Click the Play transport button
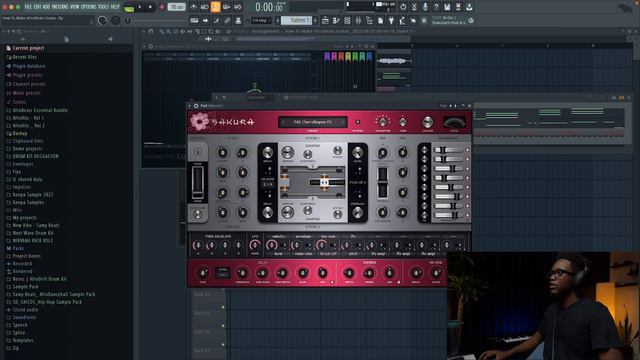 coord(140,7)
